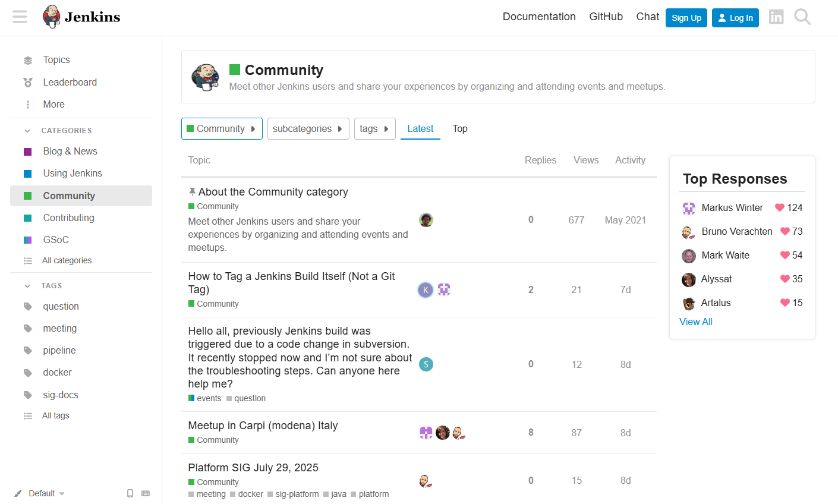The height and width of the screenshot is (504, 838).
Task: Click the More ellipsis icon
Action: [x=28, y=105]
